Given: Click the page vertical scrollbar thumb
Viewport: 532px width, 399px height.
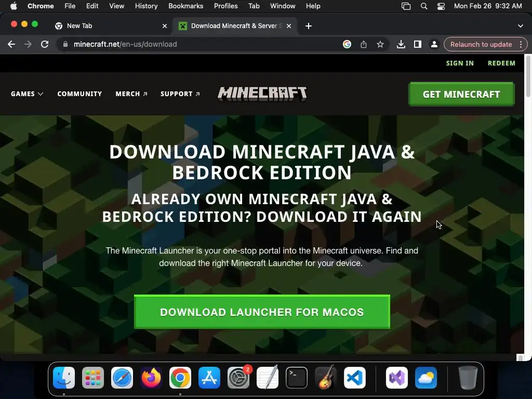Looking at the screenshot, I should (528, 76).
